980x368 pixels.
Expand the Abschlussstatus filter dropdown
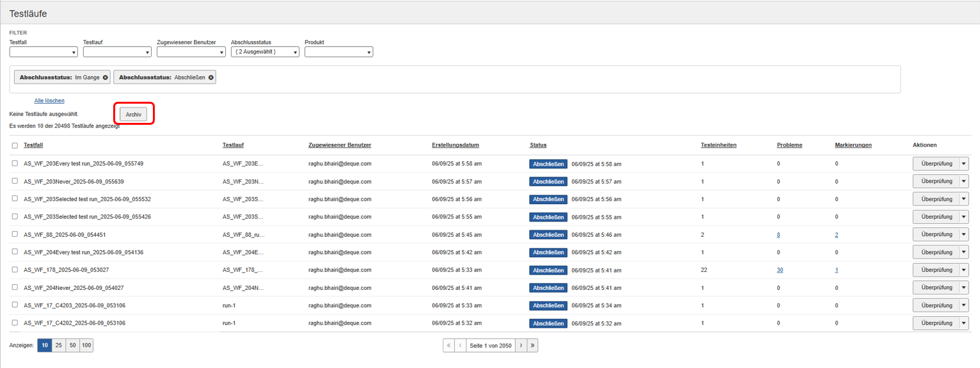(265, 52)
